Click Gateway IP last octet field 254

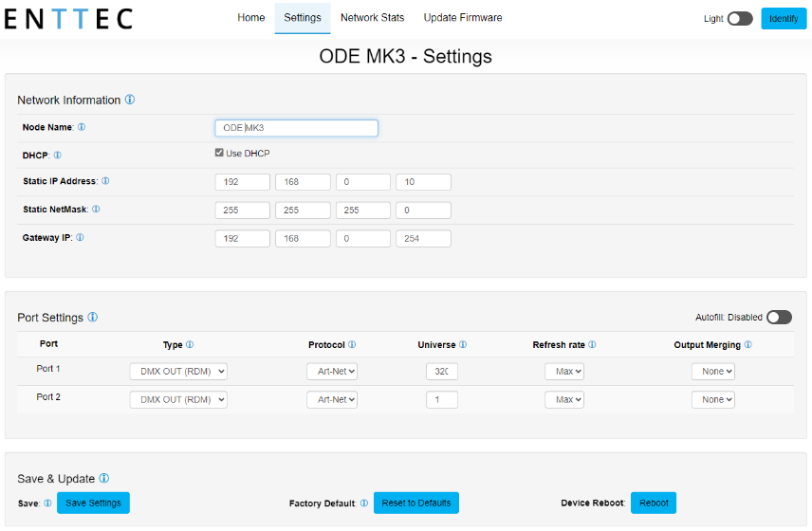[423, 239]
